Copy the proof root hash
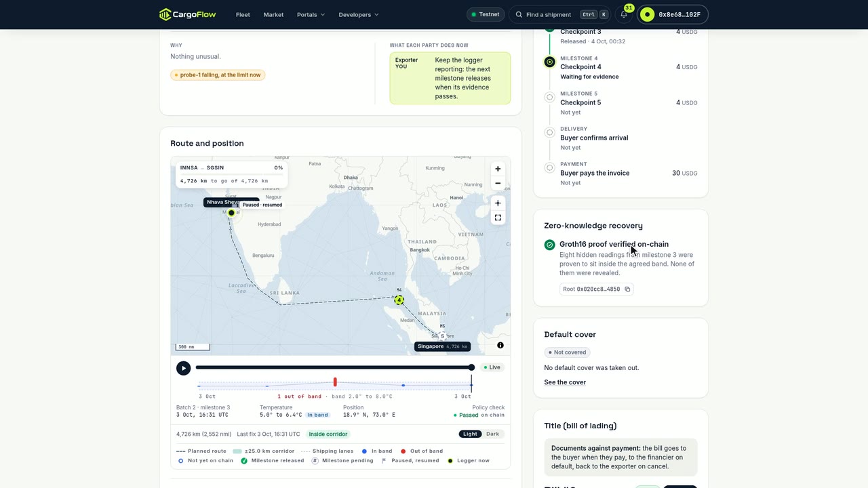868x488 pixels. (627, 289)
